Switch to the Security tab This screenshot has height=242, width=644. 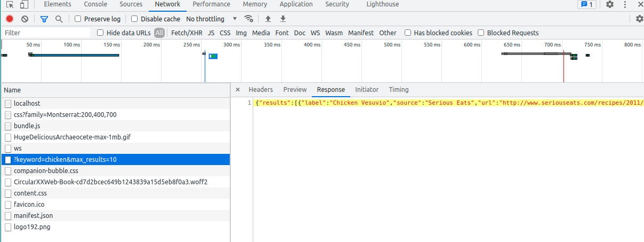(x=337, y=4)
